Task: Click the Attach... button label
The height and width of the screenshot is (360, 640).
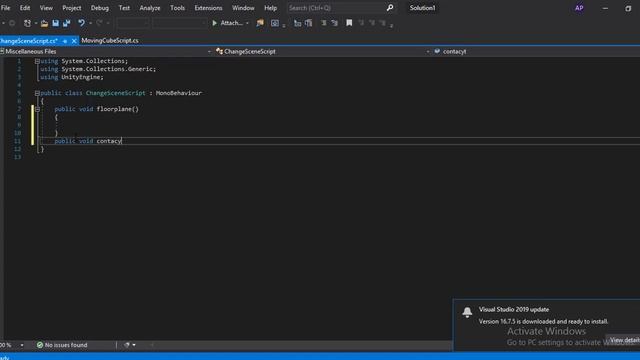Action: tap(231, 23)
